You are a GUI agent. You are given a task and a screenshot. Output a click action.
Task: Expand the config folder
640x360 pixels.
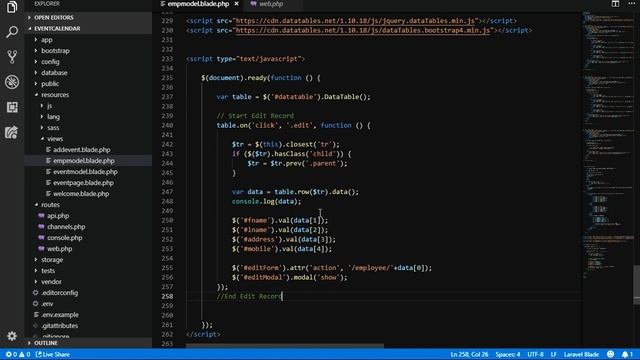point(50,62)
